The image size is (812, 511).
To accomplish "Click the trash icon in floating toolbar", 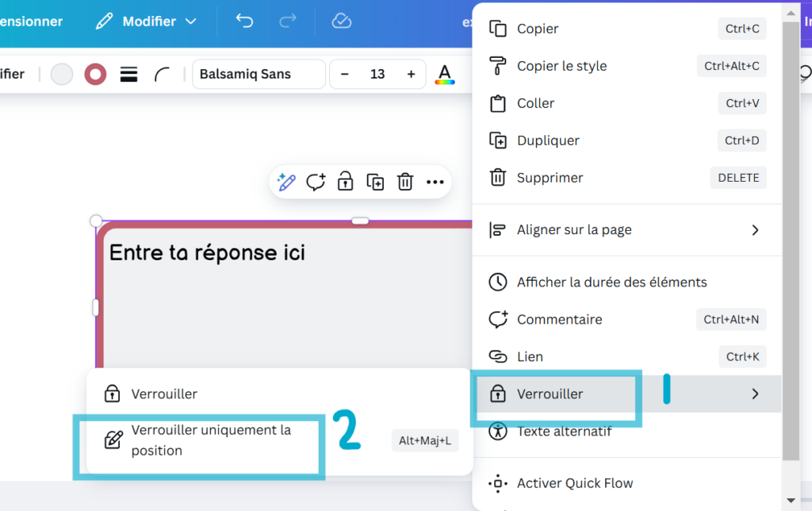I will click(x=405, y=182).
